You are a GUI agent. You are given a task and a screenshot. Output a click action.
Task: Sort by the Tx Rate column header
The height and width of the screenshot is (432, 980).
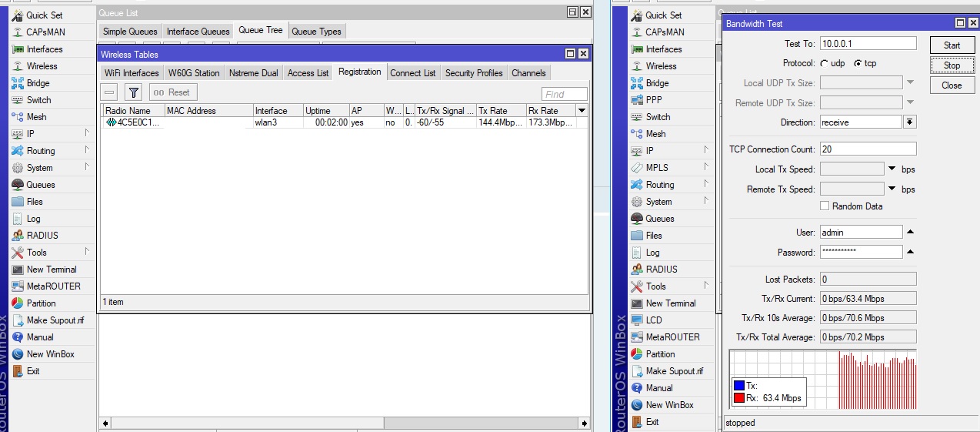coord(501,111)
